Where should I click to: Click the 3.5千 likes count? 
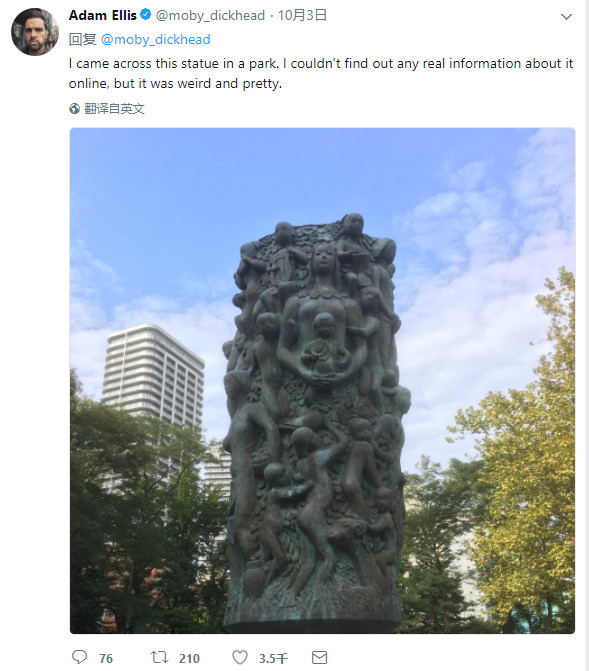click(273, 658)
